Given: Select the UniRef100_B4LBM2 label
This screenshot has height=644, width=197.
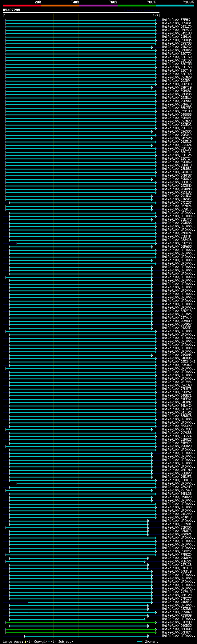Looking at the screenshot, I should pyautogui.click(x=177, y=402).
